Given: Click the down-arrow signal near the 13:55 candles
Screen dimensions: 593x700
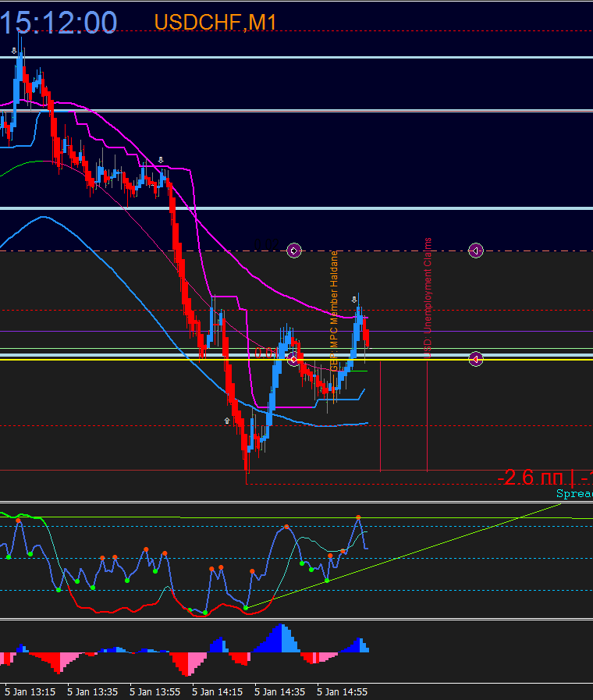Looking at the screenshot, I should tap(161, 160).
